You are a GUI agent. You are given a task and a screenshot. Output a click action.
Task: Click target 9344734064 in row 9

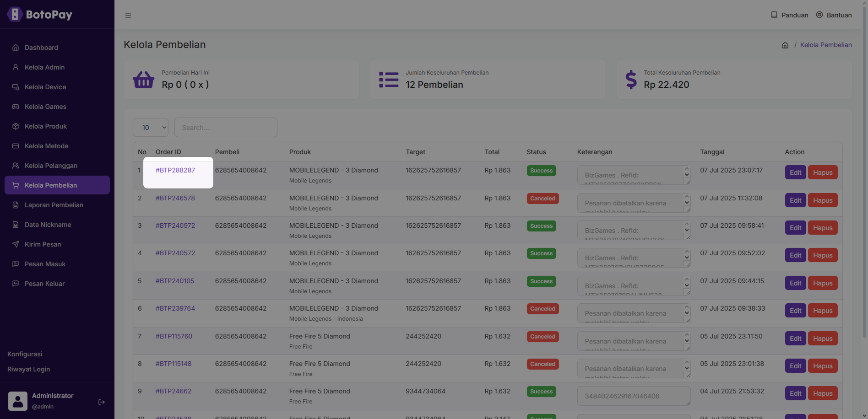click(426, 391)
